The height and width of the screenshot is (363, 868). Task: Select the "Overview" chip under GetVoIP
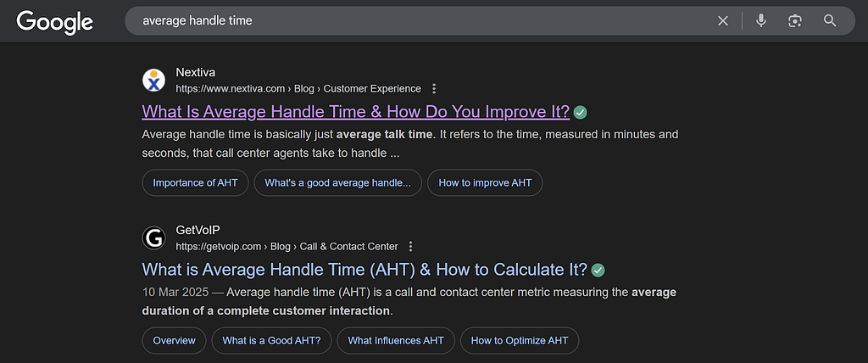point(175,341)
